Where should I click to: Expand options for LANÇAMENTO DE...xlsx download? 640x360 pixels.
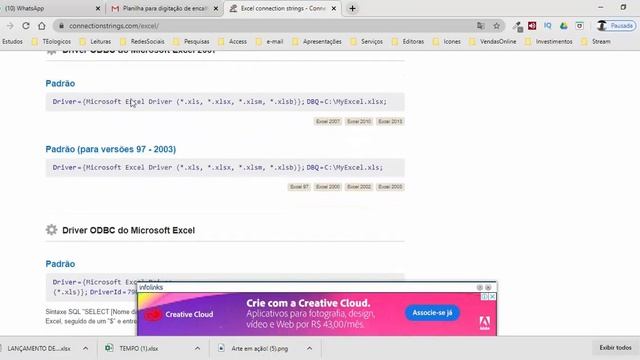coord(85,348)
